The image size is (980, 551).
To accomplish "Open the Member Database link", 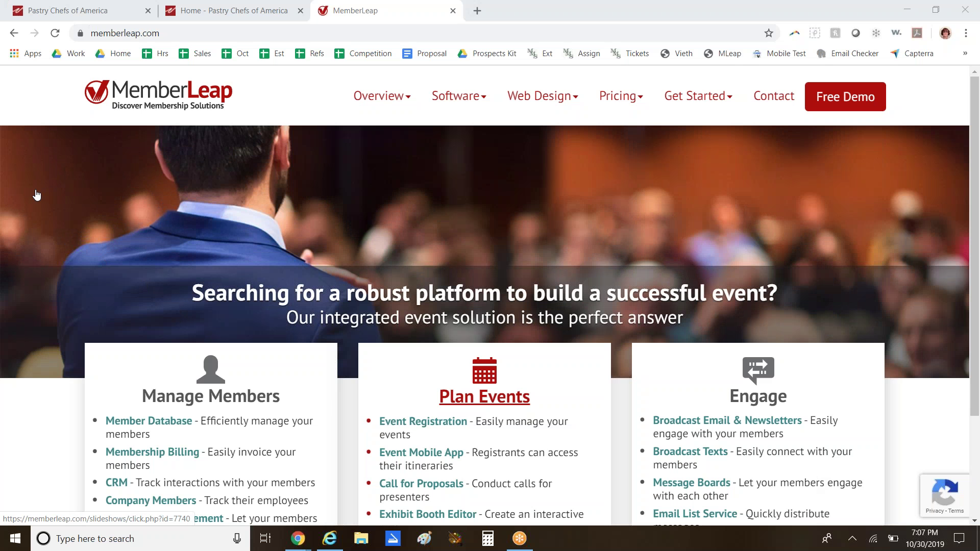I will click(149, 421).
